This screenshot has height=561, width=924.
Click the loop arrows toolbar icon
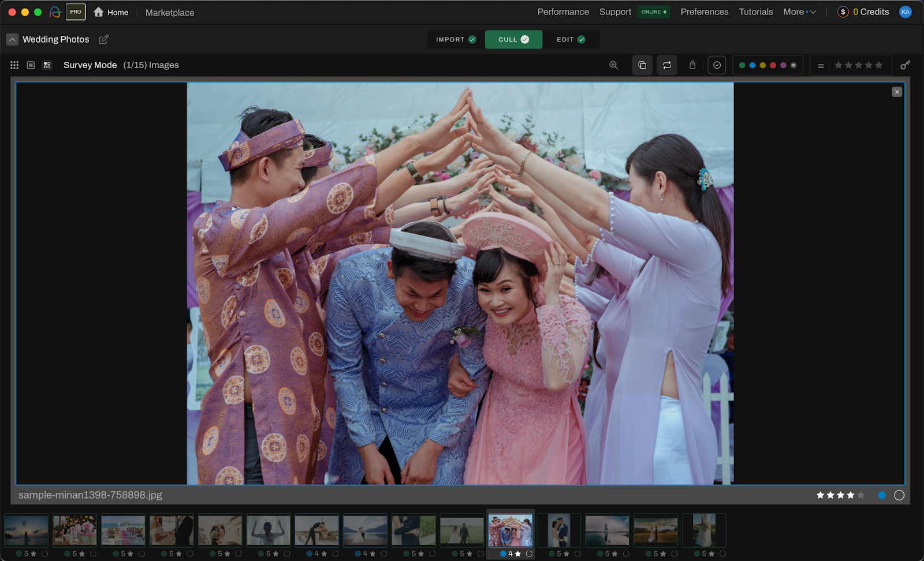[667, 65]
